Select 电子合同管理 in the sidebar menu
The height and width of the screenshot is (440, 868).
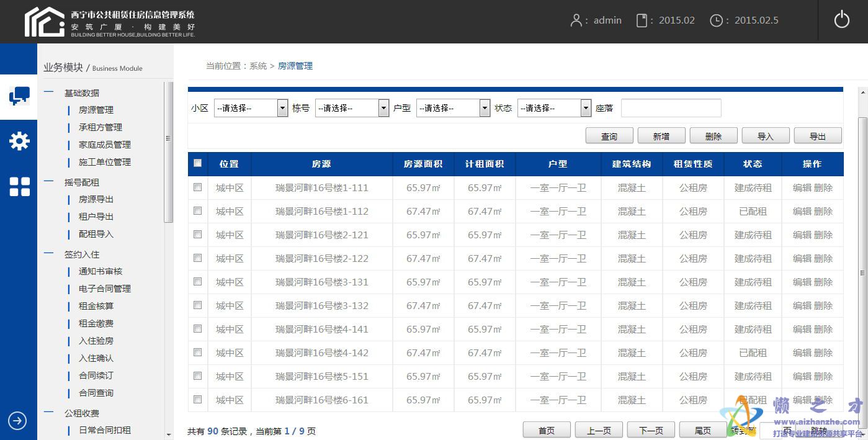104,289
